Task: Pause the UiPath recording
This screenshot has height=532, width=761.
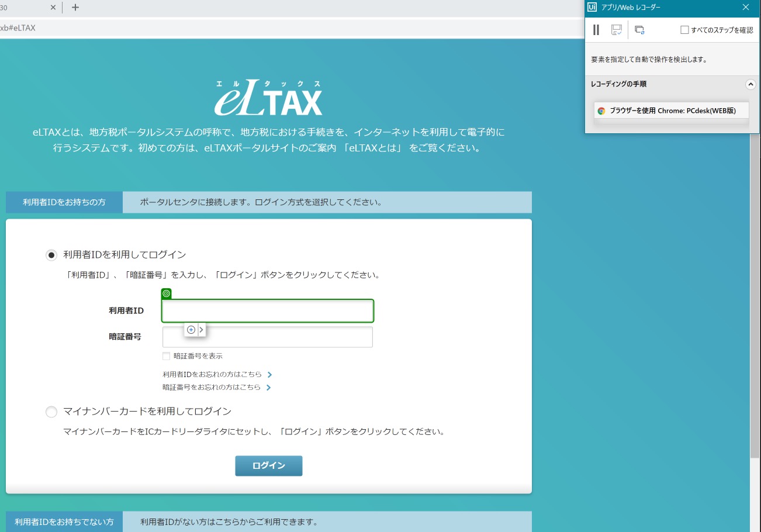Action: click(596, 30)
